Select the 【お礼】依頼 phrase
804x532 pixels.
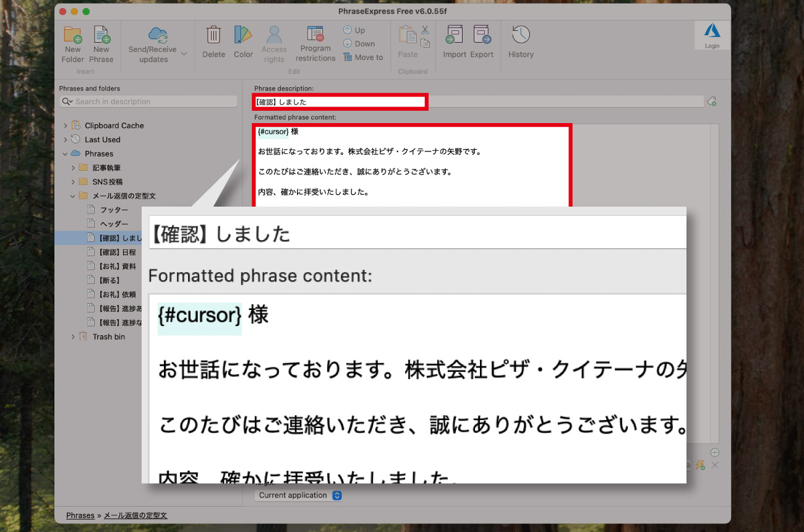click(117, 294)
